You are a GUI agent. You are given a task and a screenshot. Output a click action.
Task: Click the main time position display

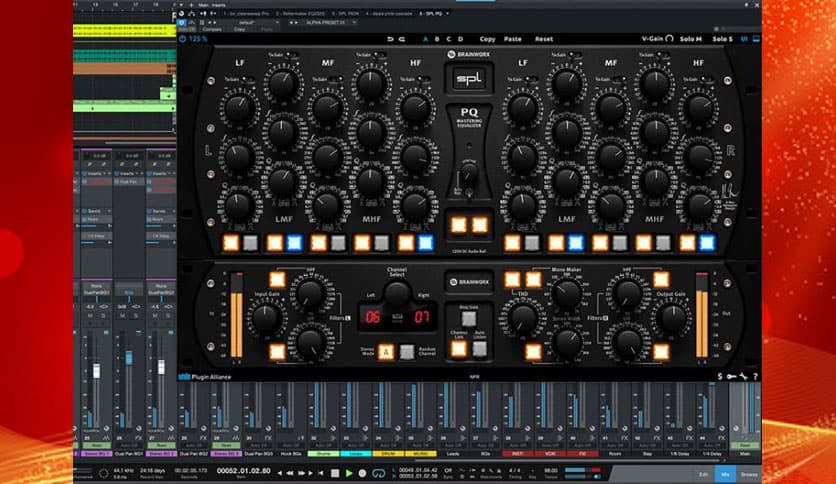(x=243, y=471)
